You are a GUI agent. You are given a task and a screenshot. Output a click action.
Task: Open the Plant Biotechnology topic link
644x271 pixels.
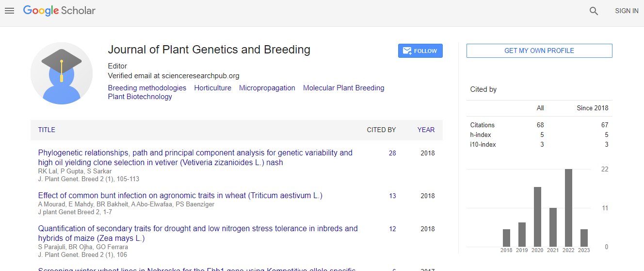click(x=140, y=97)
